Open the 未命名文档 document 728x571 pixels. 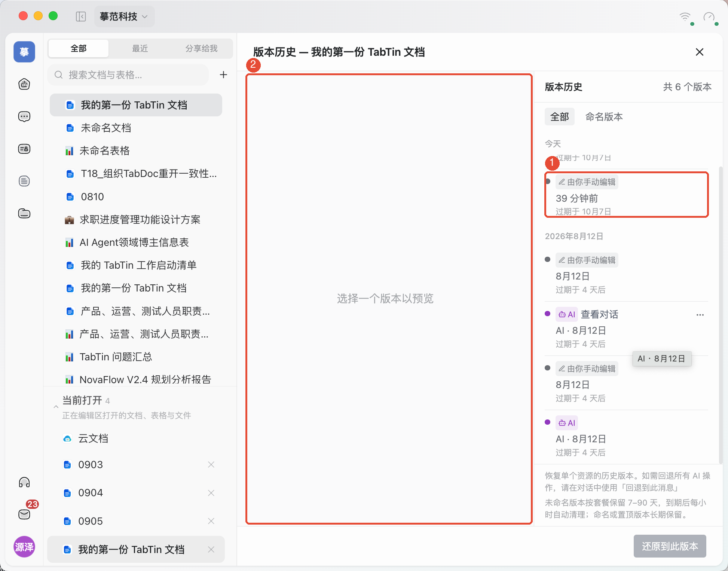[136, 128]
